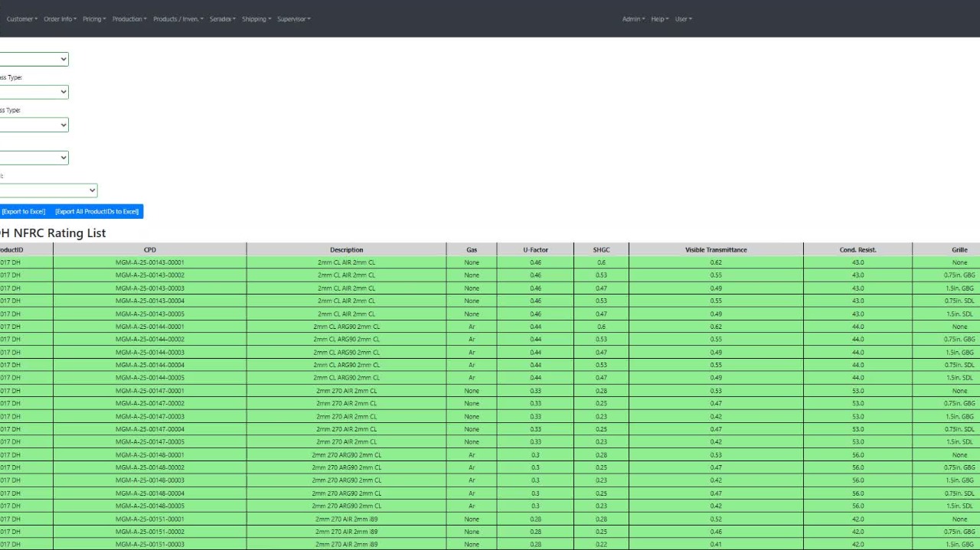
Task: Select CPD cell MGM-A-25-00148-00003
Action: coord(150,480)
